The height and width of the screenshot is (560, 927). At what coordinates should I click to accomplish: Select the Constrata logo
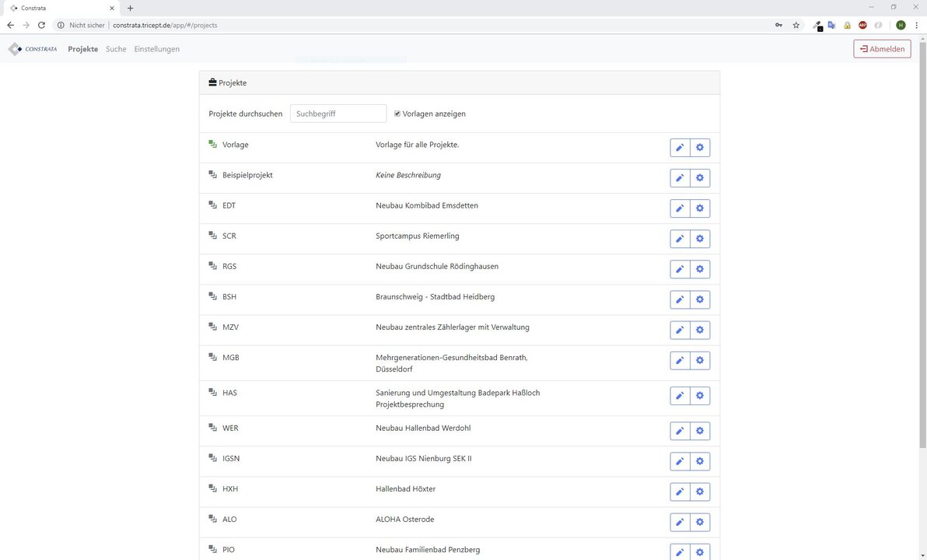pyautogui.click(x=33, y=48)
